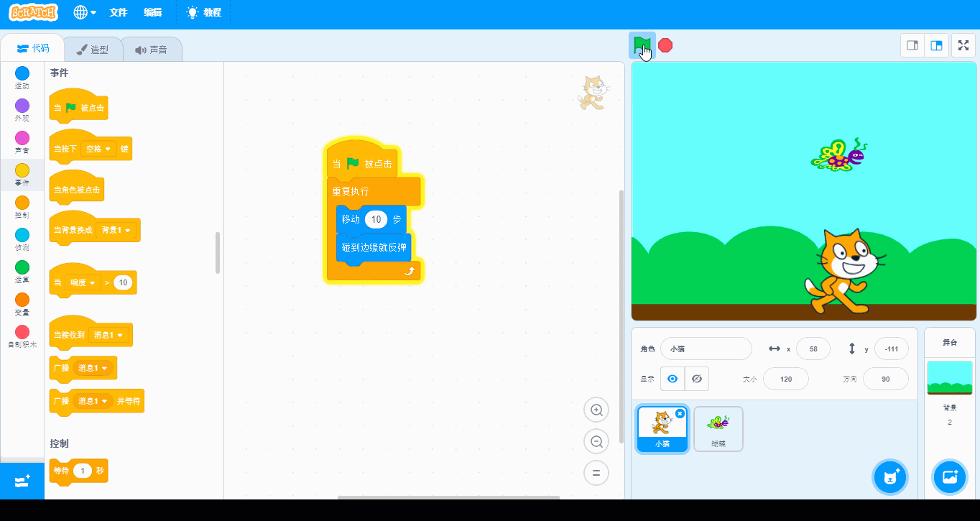Open 消息1 dropdown in 当接收到 block
Screen dimensions: 980x521
[108, 335]
